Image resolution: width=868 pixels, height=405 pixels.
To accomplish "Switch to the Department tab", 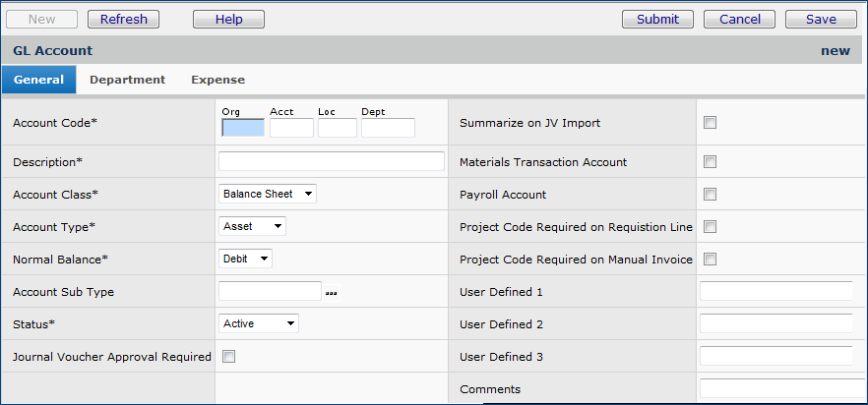I will pyautogui.click(x=127, y=80).
